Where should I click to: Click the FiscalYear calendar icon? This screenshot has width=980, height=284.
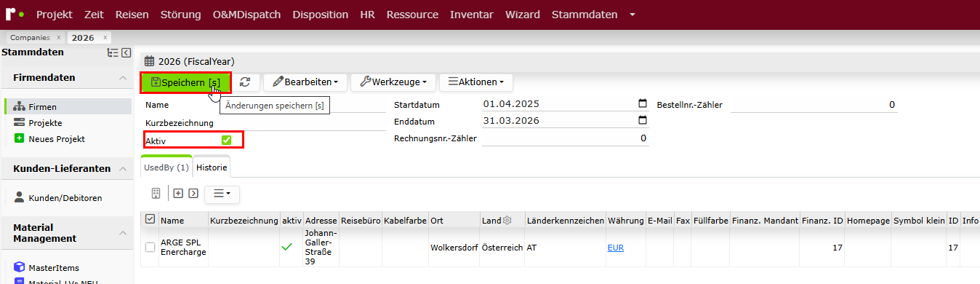click(150, 62)
